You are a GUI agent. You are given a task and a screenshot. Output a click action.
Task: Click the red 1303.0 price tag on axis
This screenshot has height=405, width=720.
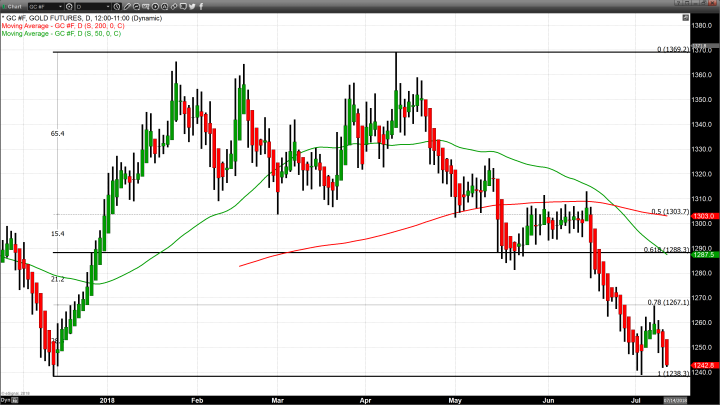tap(702, 215)
